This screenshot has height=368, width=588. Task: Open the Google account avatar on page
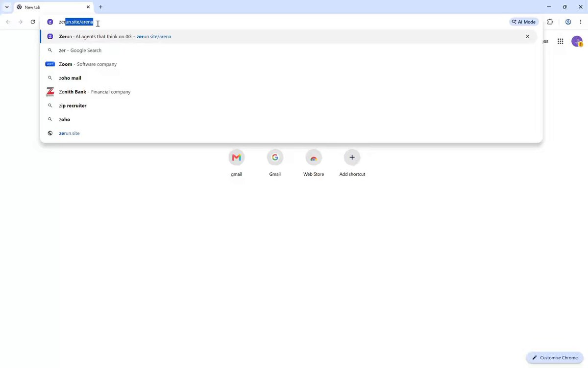pos(577,41)
